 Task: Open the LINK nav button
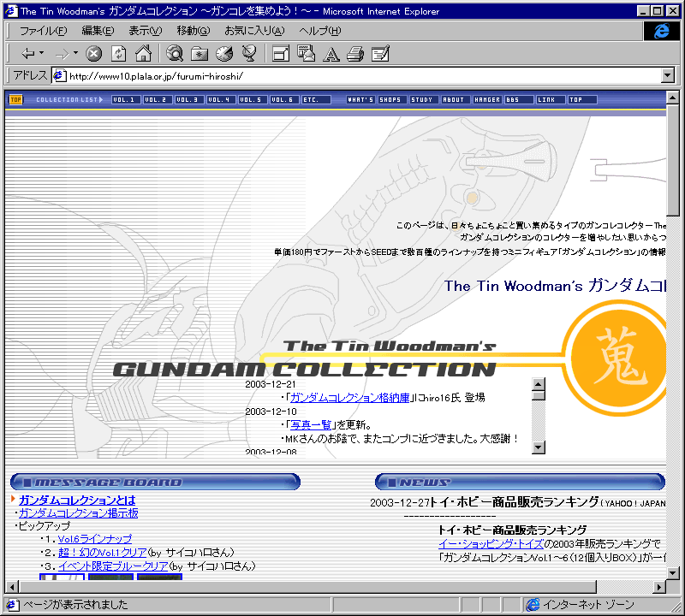coord(551,99)
